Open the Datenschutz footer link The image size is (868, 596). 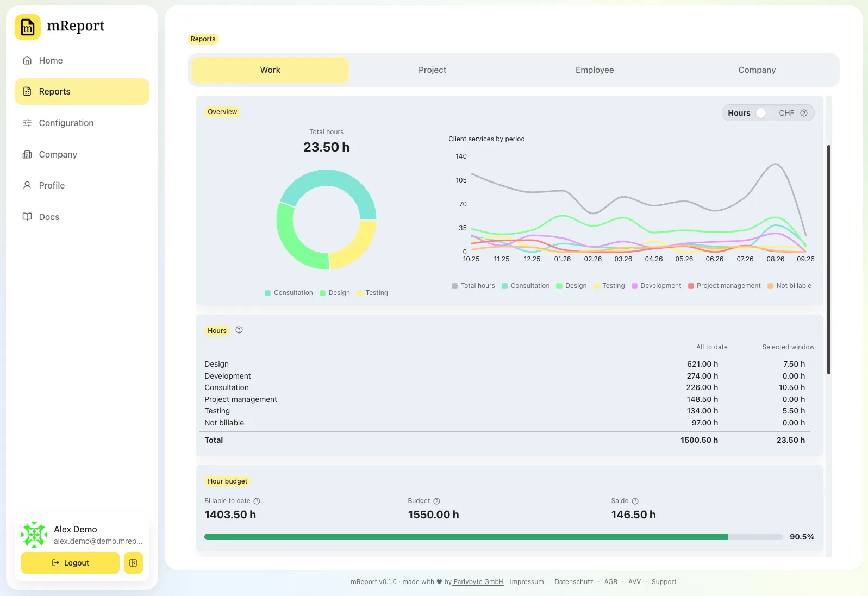(x=574, y=582)
